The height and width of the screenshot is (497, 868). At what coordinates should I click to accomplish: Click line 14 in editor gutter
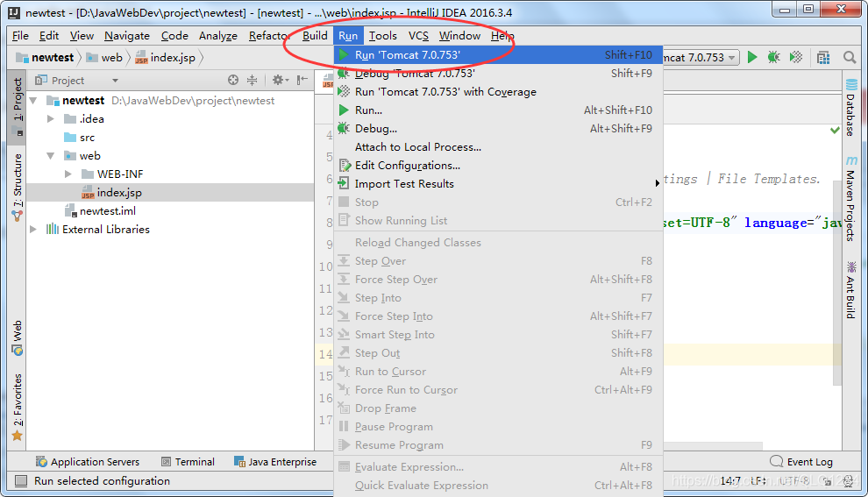pos(325,354)
